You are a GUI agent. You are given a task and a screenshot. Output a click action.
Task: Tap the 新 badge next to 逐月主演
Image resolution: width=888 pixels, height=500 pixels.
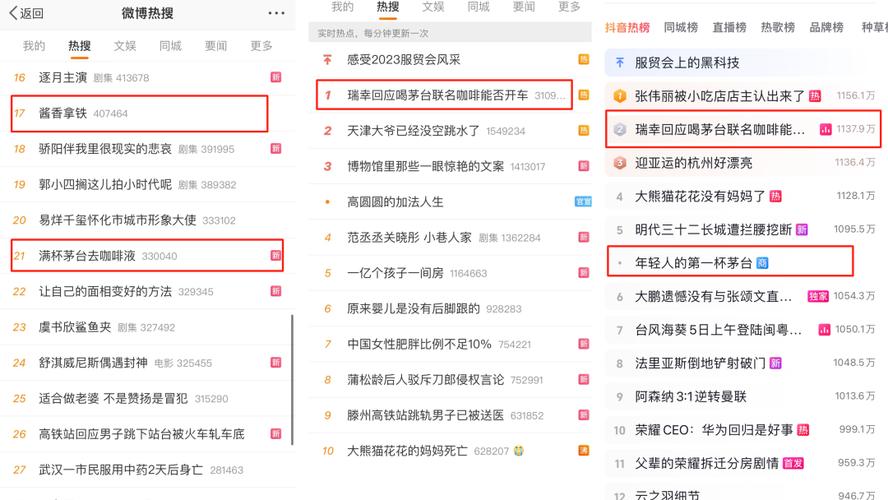[x=276, y=77]
